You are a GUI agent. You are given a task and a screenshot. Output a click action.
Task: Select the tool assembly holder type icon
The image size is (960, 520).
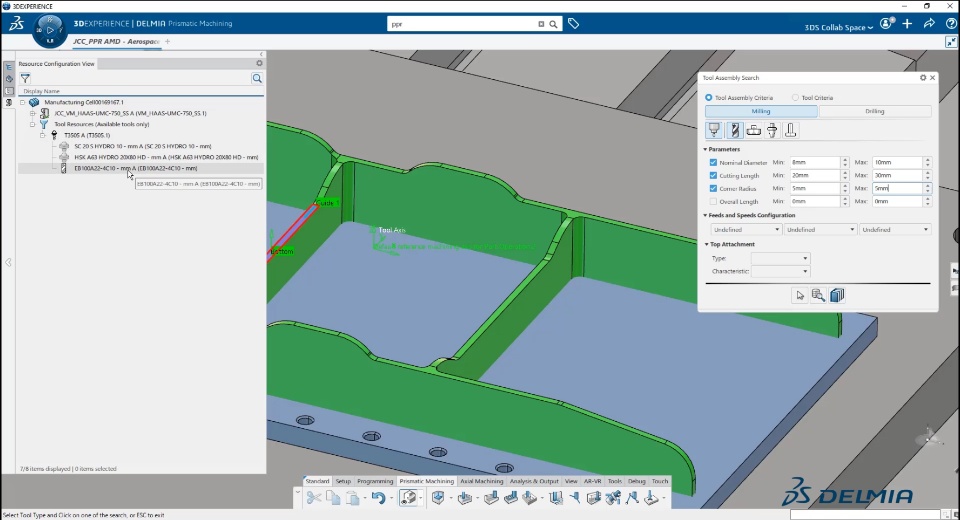pos(714,130)
